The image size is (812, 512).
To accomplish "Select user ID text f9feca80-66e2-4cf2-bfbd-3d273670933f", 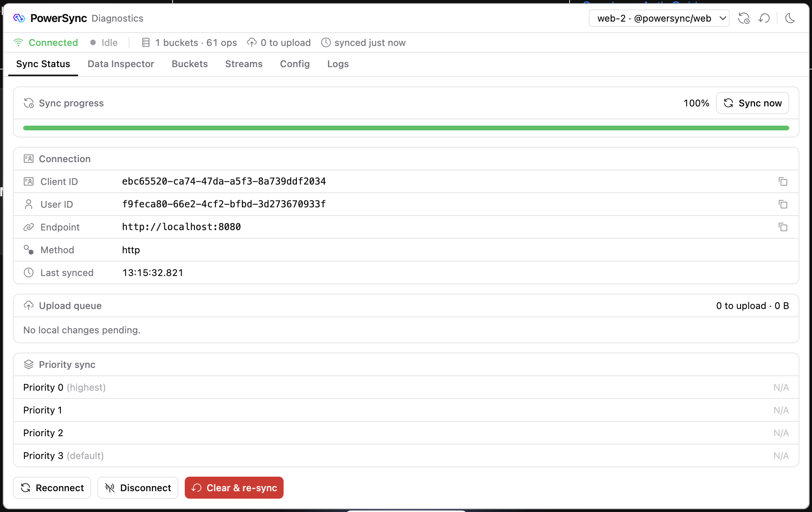I will [224, 204].
